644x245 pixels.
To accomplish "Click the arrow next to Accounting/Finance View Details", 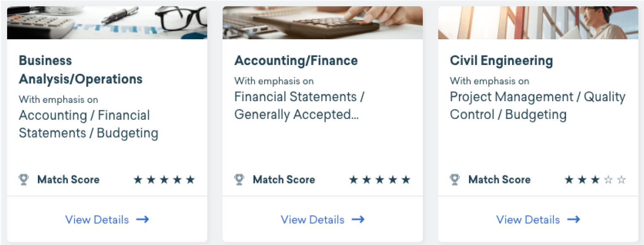I will (358, 220).
